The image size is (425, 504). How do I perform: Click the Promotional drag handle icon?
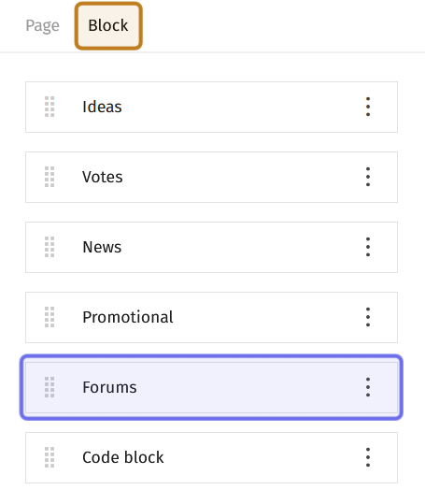(x=50, y=317)
